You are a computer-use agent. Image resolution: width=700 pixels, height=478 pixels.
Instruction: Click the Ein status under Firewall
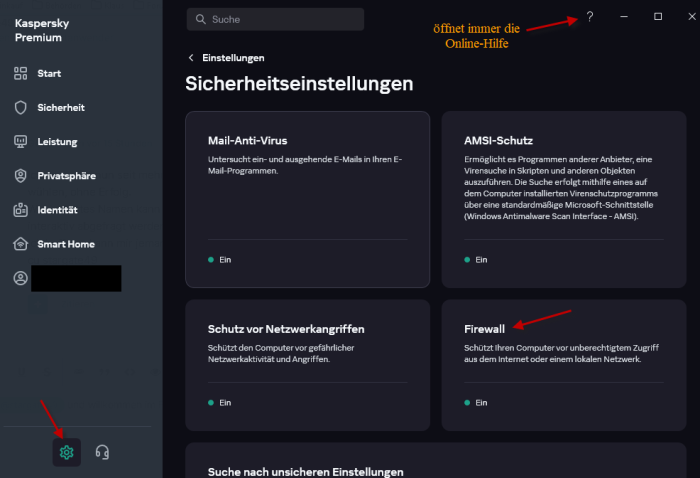(x=476, y=403)
